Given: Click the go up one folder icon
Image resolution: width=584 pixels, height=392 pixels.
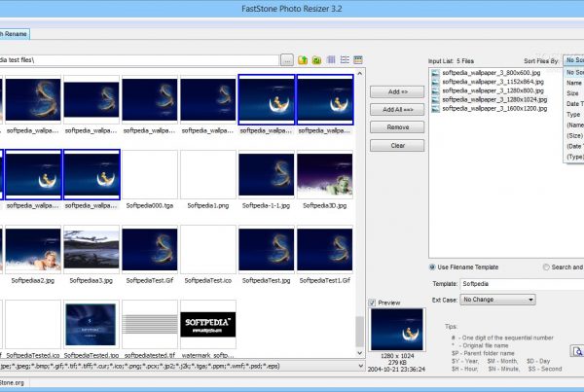Looking at the screenshot, I should (303, 60).
